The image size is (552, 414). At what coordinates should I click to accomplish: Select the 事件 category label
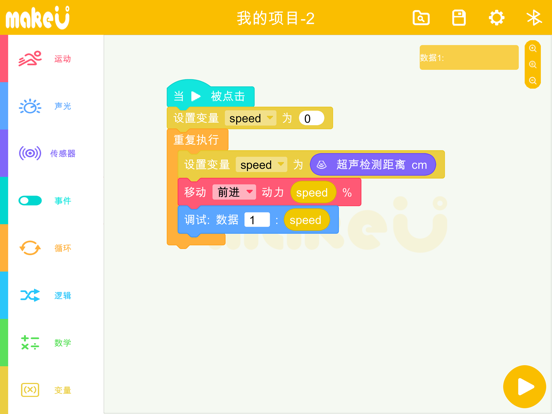click(63, 201)
